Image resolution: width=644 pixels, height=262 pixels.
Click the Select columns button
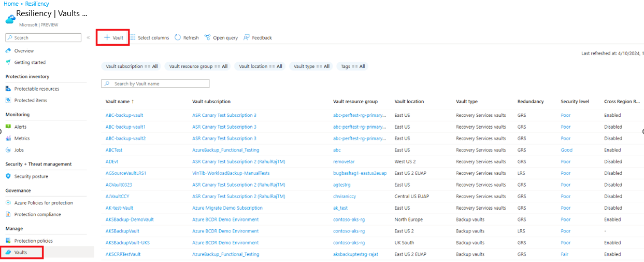(x=150, y=37)
